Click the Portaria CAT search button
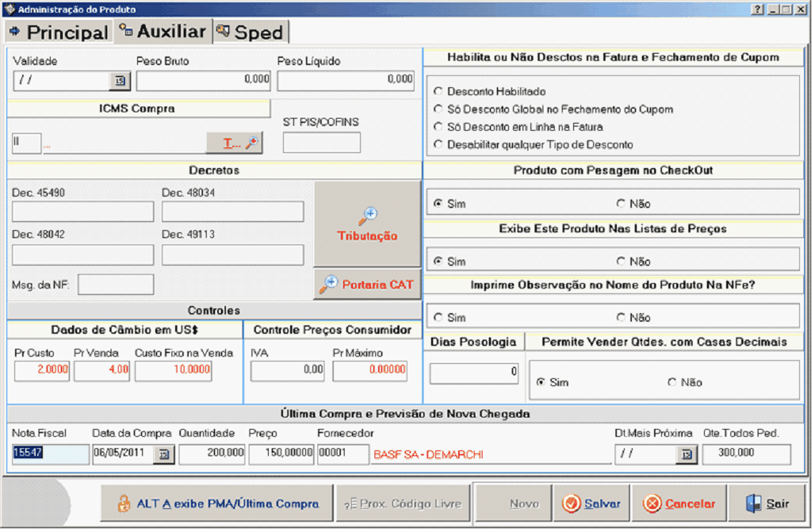The width and height of the screenshot is (812, 529). [367, 285]
